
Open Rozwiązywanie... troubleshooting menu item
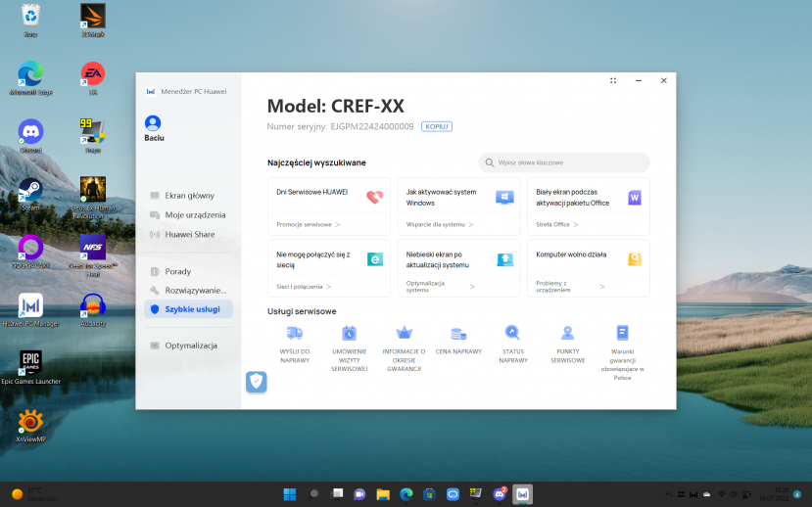click(x=188, y=291)
